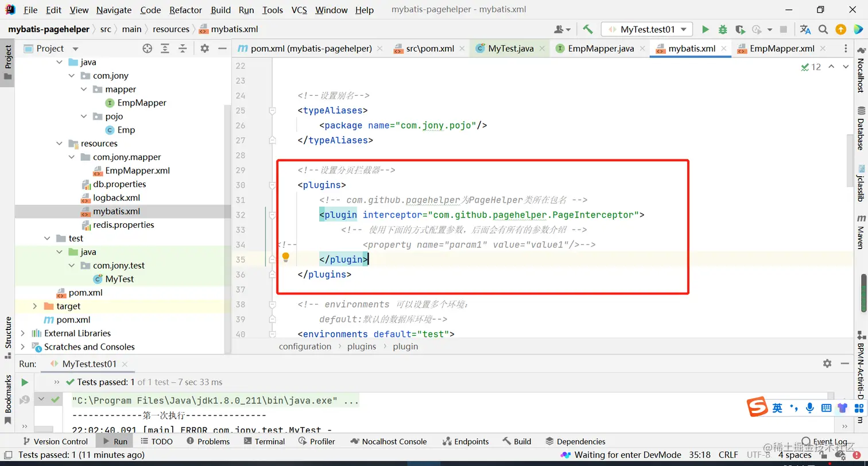Open the Endpoints tool window
The height and width of the screenshot is (466, 868).
click(x=466, y=441)
